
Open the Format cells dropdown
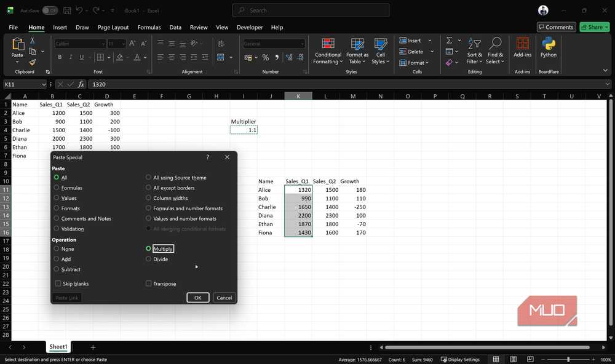(414, 62)
